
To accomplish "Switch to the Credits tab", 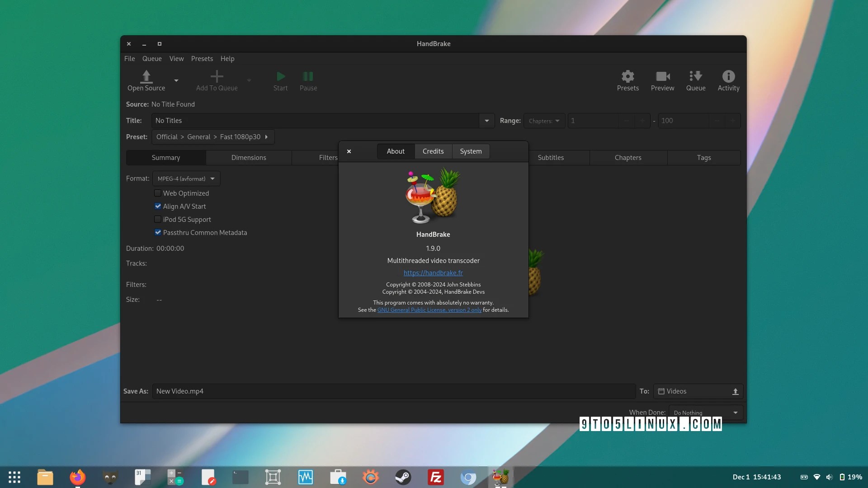I will (x=433, y=151).
